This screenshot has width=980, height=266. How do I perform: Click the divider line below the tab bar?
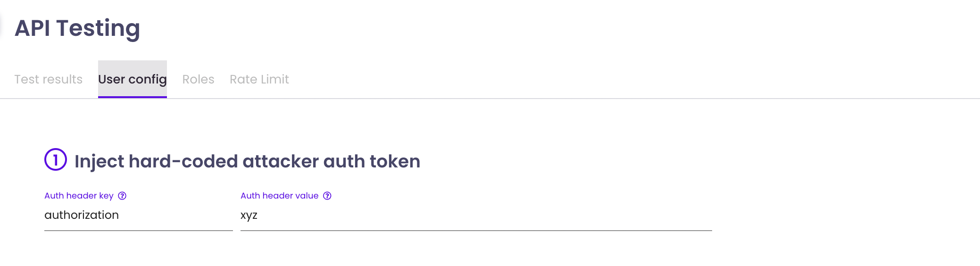[x=566, y=99]
